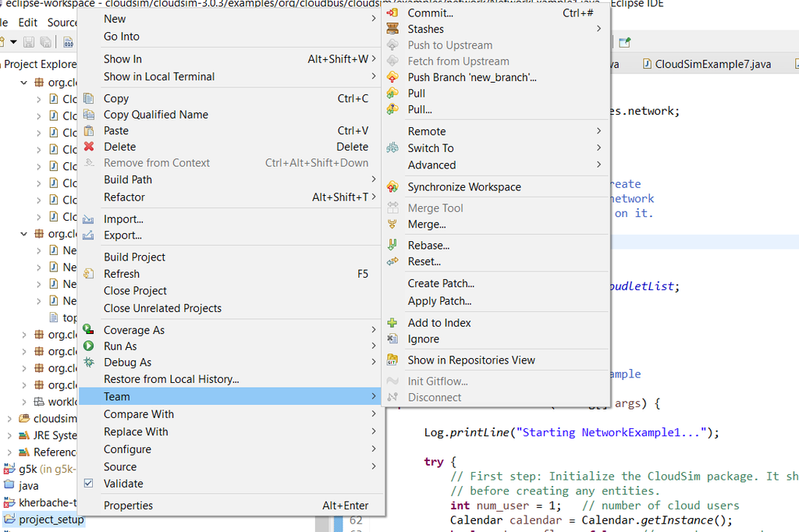Click the red Delete X icon
799x532 pixels.
coord(89,146)
